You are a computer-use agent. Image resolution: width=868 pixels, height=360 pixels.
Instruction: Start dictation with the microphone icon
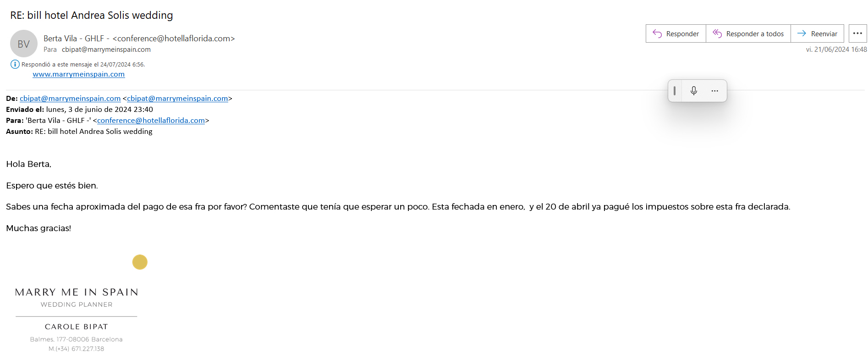[x=694, y=91]
